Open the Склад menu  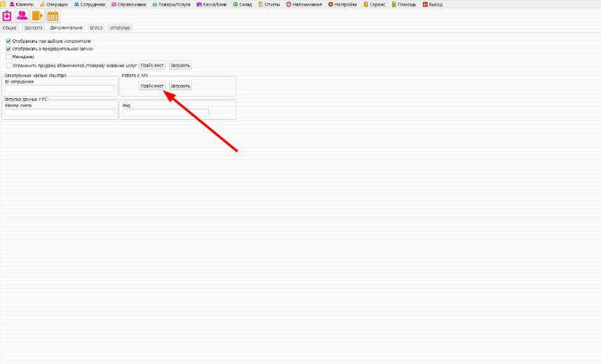[x=243, y=4]
